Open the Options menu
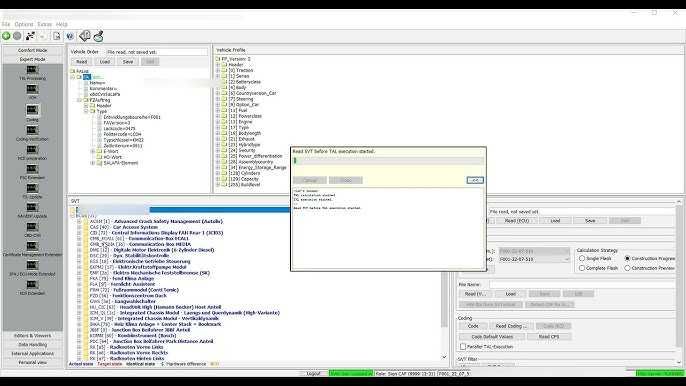Screen dimensions: 686x386 click(x=24, y=25)
